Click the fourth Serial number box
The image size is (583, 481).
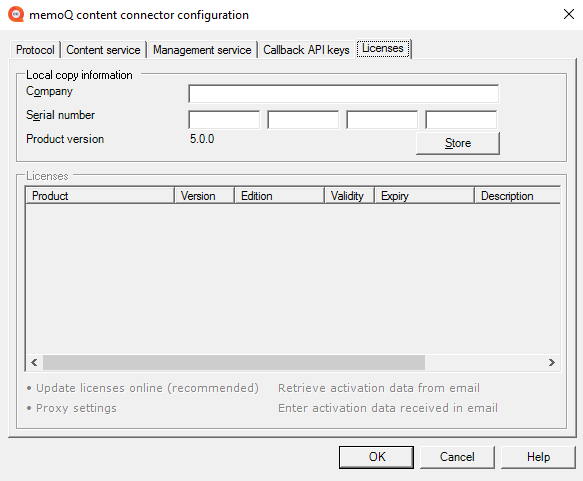coord(461,120)
